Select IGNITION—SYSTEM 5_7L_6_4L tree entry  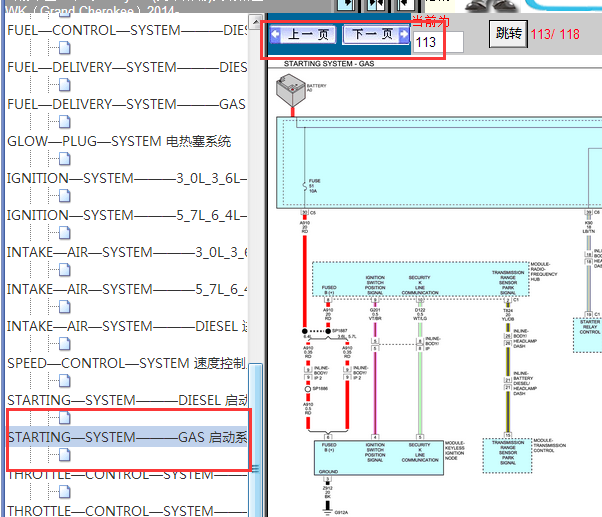[127, 215]
